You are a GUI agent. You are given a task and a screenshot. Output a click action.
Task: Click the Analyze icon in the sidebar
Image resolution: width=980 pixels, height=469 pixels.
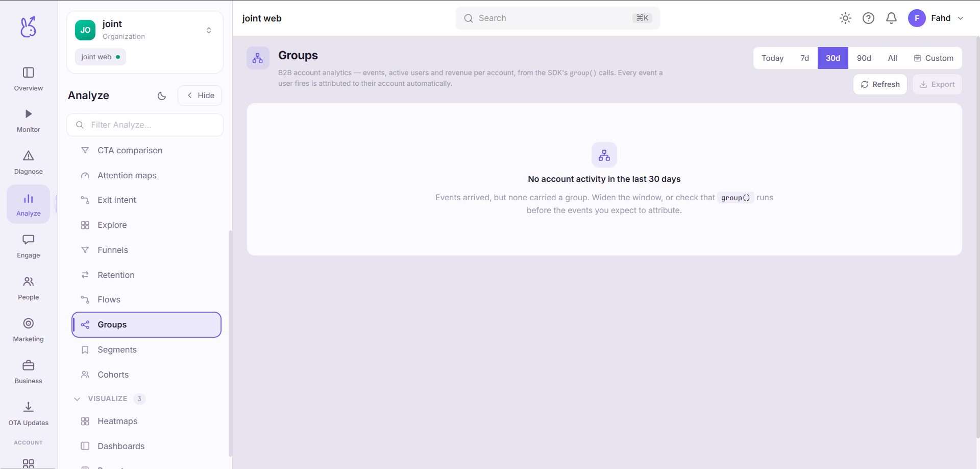[x=29, y=204]
